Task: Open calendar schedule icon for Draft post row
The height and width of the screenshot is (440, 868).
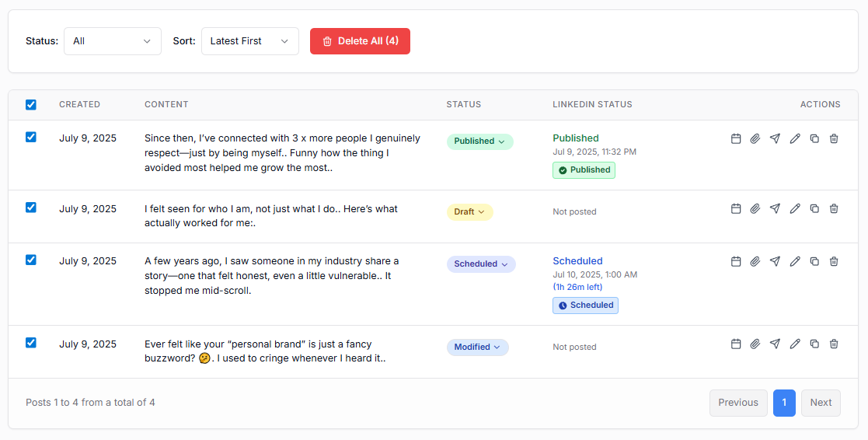Action: pos(736,208)
